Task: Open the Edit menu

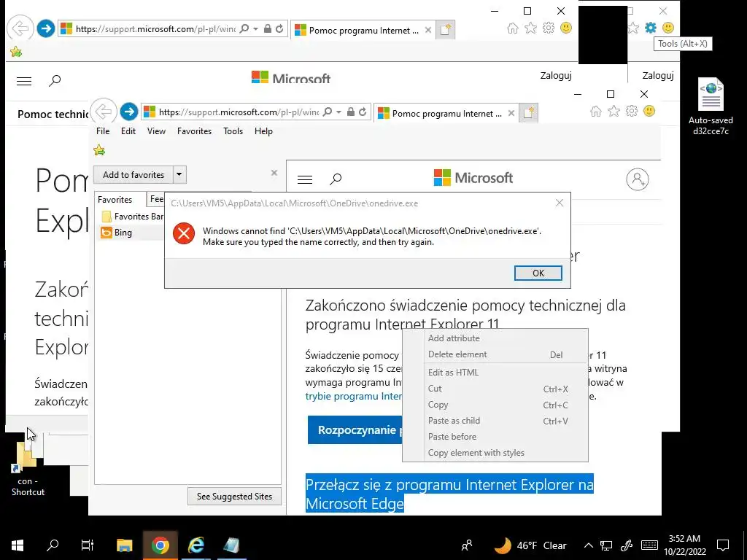Action: point(128,131)
